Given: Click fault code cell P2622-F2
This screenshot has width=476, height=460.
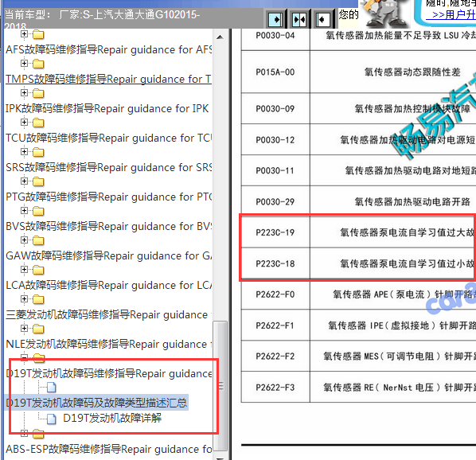Looking at the screenshot, I should click(x=275, y=356).
